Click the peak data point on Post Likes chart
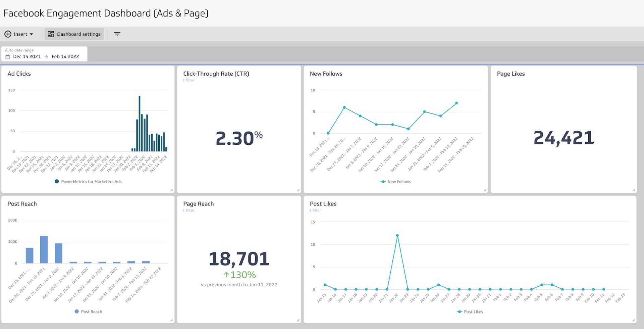 [397, 236]
